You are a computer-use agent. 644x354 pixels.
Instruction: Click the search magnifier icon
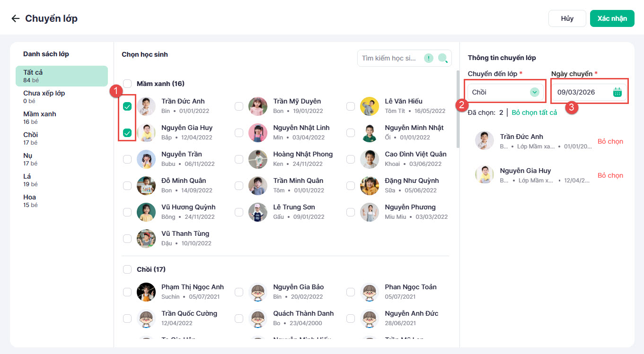tap(442, 58)
